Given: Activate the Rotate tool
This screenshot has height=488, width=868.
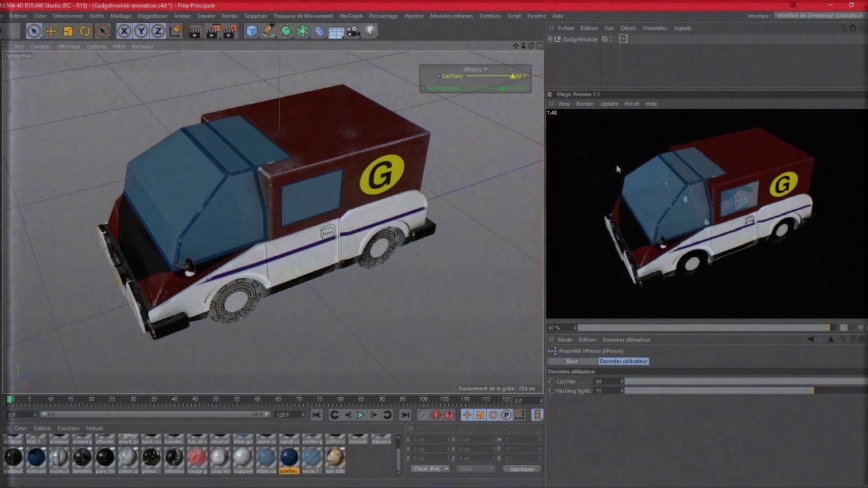Looking at the screenshot, I should (83, 30).
